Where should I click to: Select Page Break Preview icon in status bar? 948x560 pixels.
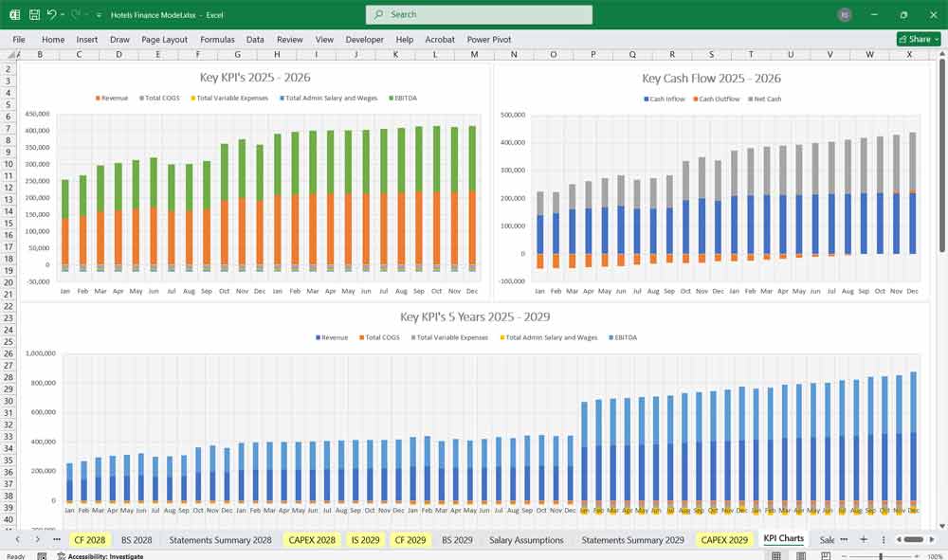coord(825,554)
